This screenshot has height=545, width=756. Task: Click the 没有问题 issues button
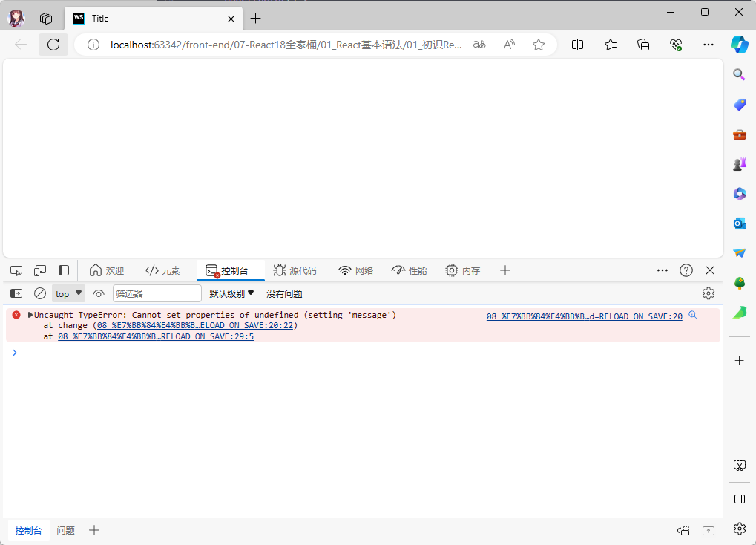point(284,293)
